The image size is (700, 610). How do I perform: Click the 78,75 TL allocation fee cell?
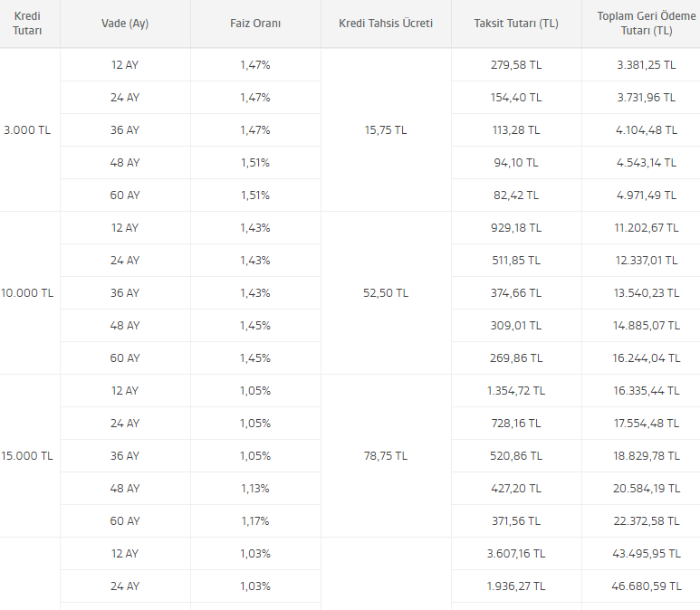(x=386, y=456)
